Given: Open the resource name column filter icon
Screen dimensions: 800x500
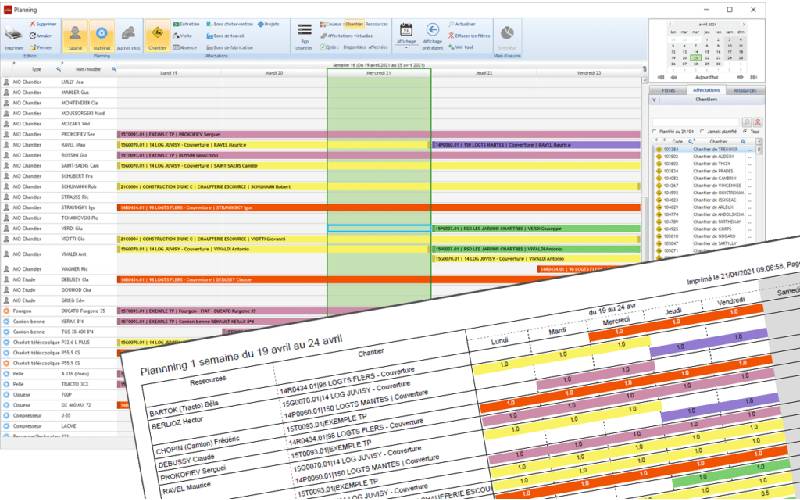Looking at the screenshot, I should click(x=113, y=69).
